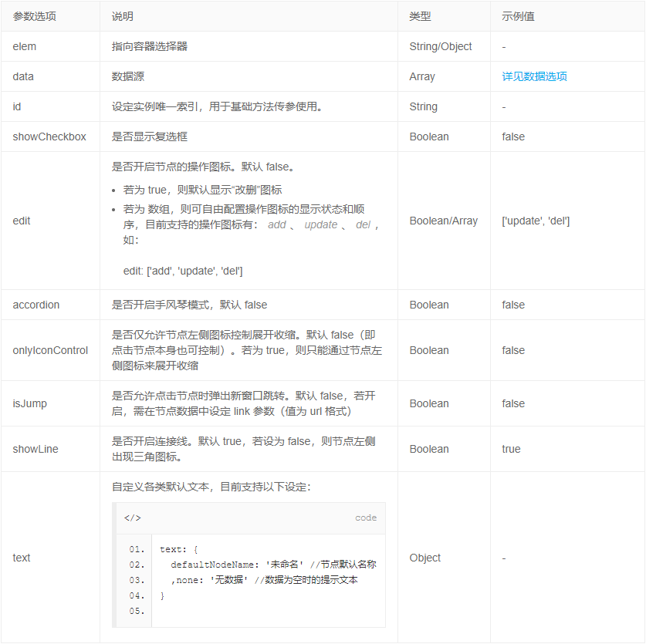Click the edit parameter name
This screenshot has width=646, height=644.
22,221
